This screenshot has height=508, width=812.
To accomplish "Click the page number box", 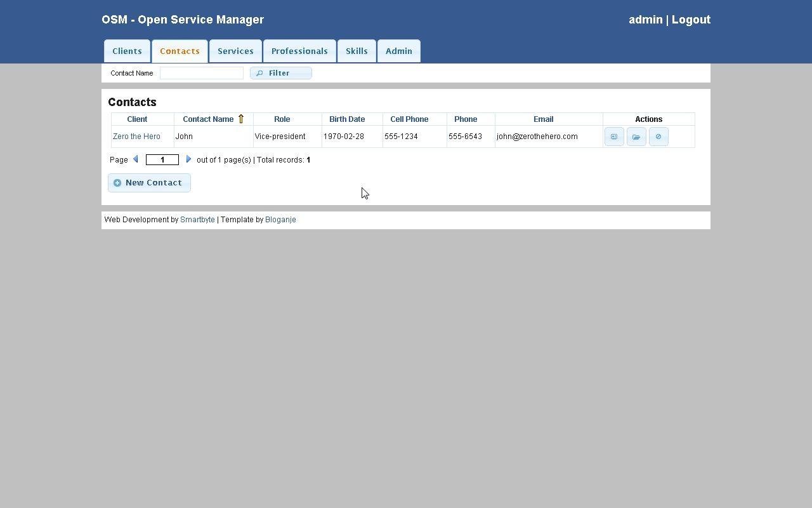I will click(x=162, y=159).
